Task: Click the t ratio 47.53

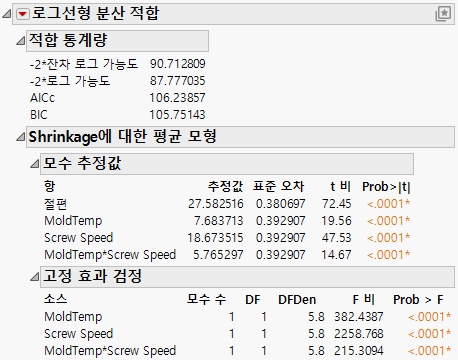Action: pyautogui.click(x=337, y=238)
